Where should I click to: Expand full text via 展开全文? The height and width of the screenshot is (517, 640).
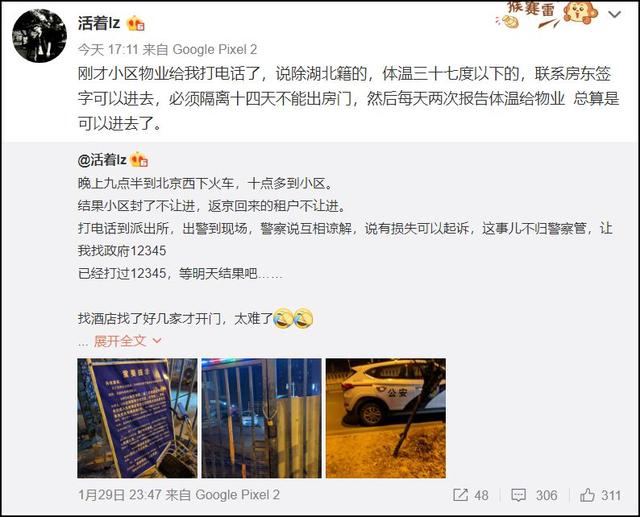[120, 340]
